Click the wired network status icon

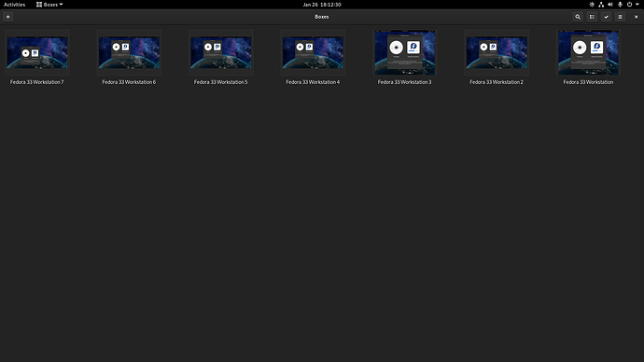click(x=601, y=5)
